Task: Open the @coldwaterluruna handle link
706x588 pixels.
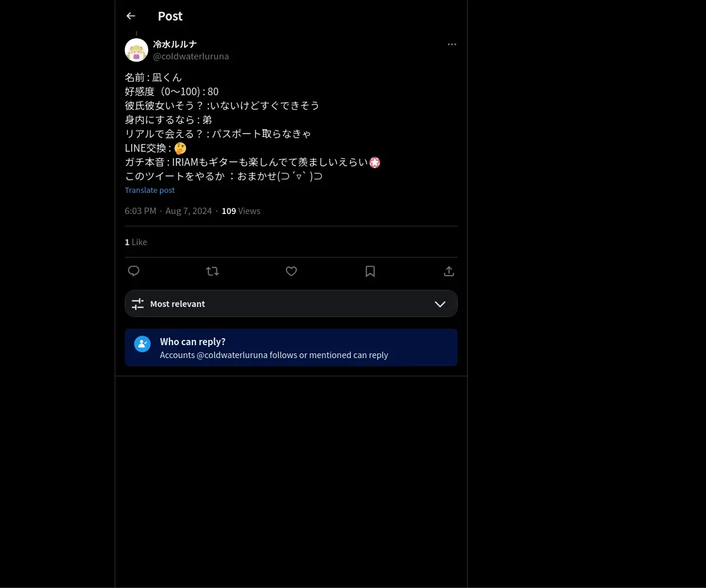Action: point(191,56)
